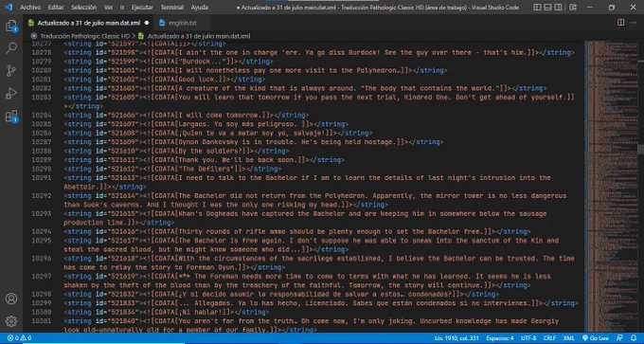Toggle the secondary side bar layout icon
This screenshot has width=644, height=344.
[x=558, y=8]
